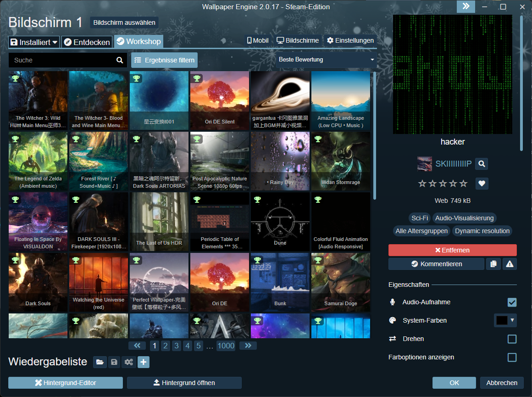Open the Bildschirme section
This screenshot has width=532, height=397.
[x=298, y=40]
